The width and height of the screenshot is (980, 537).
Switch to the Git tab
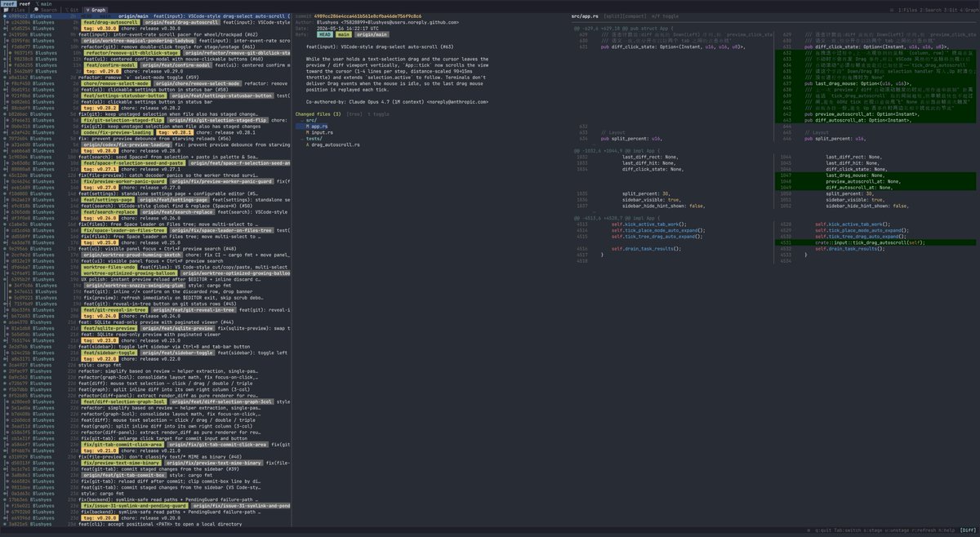[x=73, y=10]
